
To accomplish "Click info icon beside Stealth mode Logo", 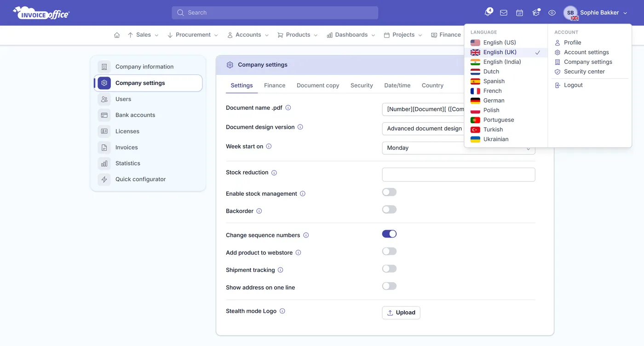I will pyautogui.click(x=282, y=311).
